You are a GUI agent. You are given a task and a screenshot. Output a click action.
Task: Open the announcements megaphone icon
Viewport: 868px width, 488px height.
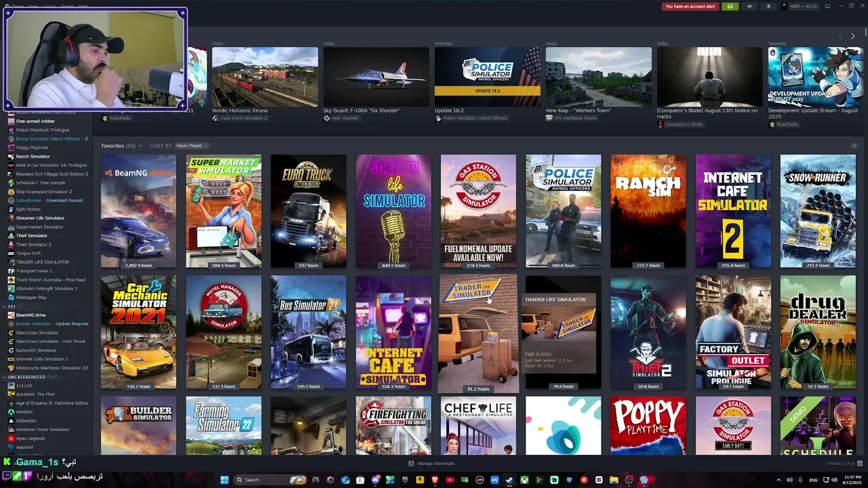pyautogui.click(x=749, y=6)
